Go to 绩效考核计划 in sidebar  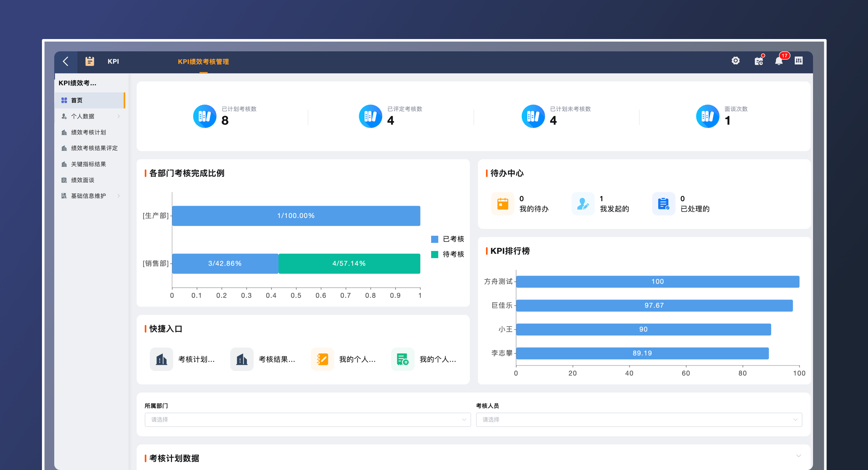tap(89, 132)
